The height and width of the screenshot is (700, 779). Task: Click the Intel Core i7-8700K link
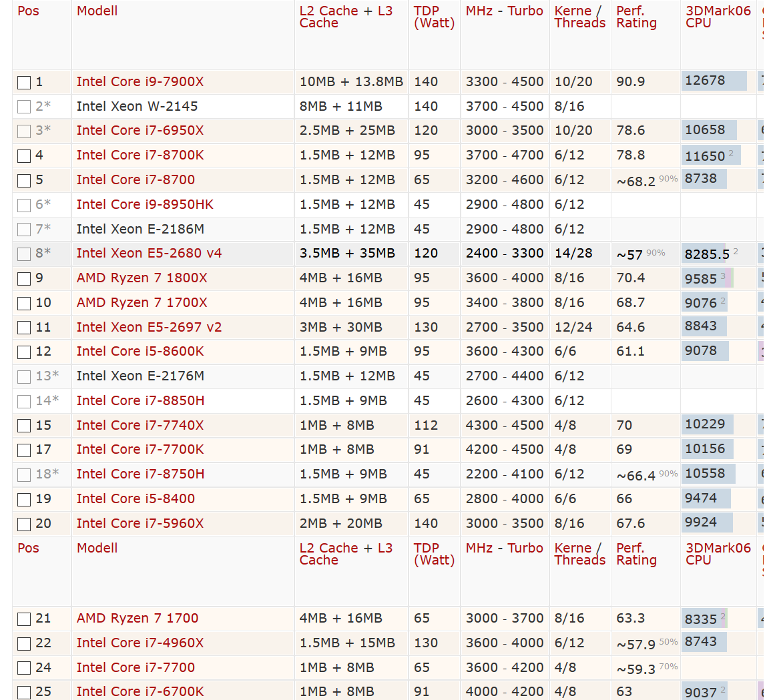(x=140, y=155)
